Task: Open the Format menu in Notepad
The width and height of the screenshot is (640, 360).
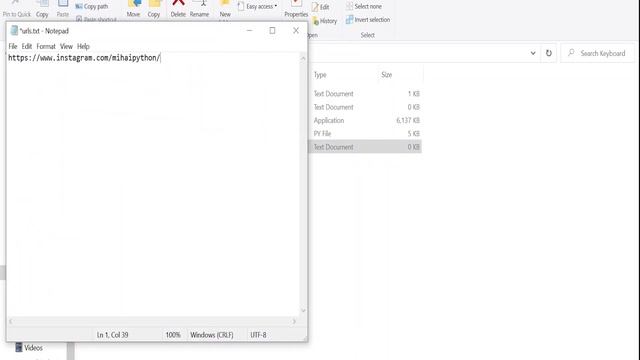Action: (x=46, y=47)
